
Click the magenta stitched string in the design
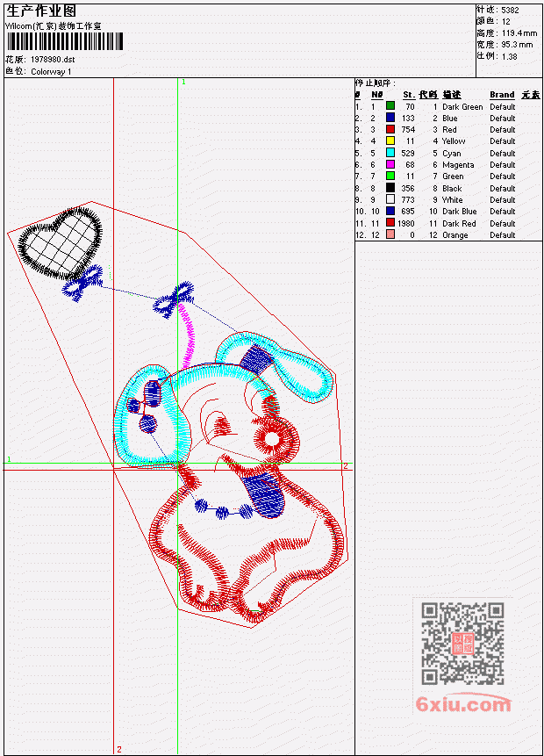[188, 335]
